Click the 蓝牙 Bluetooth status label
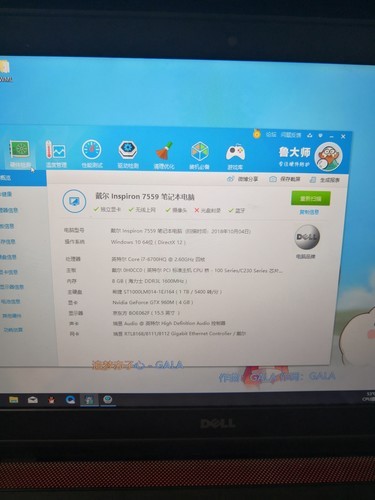The height and width of the screenshot is (500, 375). (237, 211)
